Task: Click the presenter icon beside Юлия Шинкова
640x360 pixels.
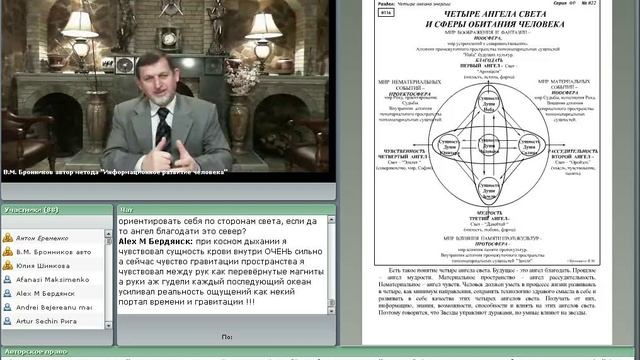Action: [8, 265]
